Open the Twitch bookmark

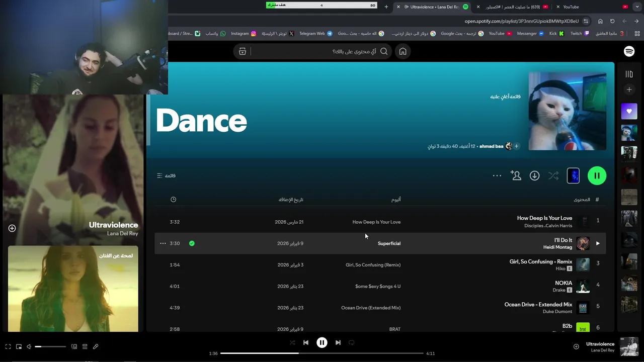[x=580, y=34]
